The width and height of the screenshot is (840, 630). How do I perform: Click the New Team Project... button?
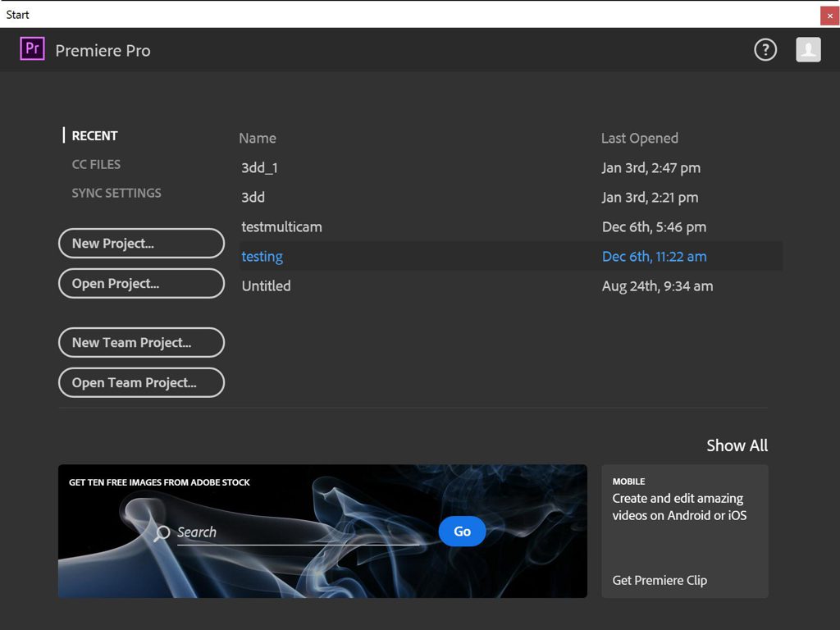pos(141,342)
